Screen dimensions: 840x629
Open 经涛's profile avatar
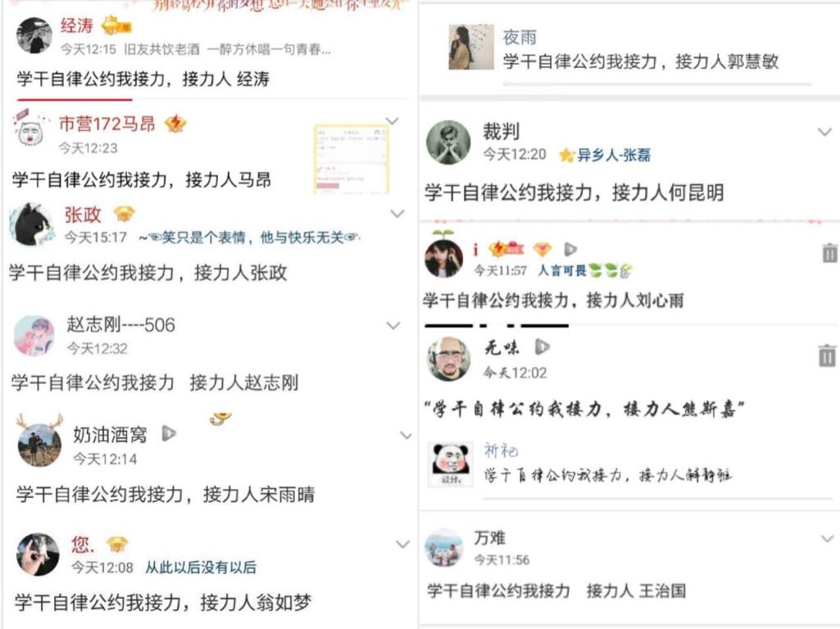pyautogui.click(x=34, y=35)
